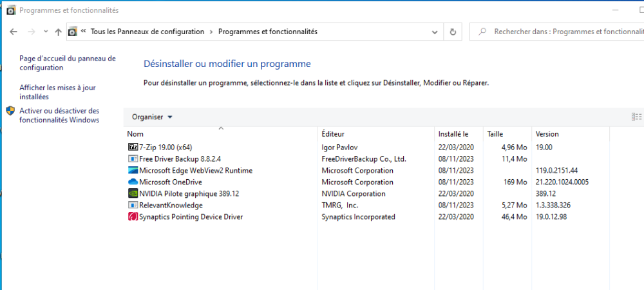Image resolution: width=644 pixels, height=290 pixels.
Task: Click the NVIDIA Pilote graphique icon
Action: (x=133, y=193)
